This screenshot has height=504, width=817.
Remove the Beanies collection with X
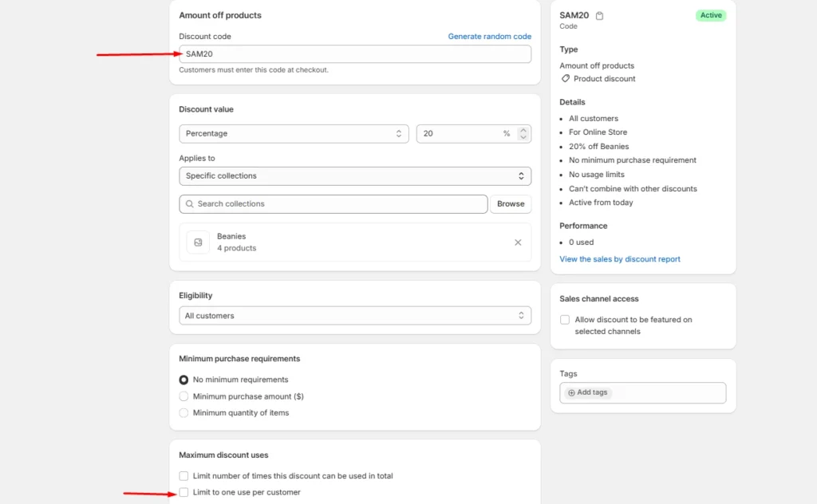click(x=517, y=242)
